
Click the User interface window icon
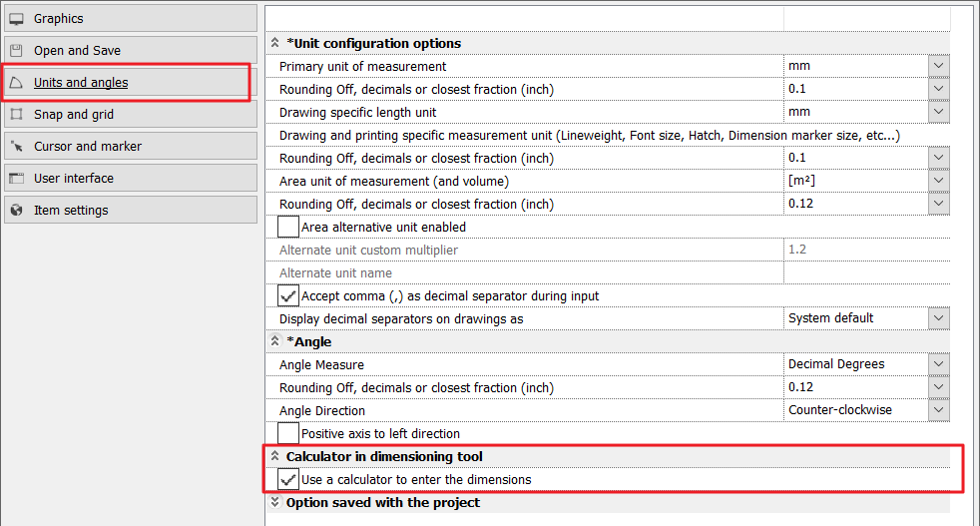click(16, 179)
